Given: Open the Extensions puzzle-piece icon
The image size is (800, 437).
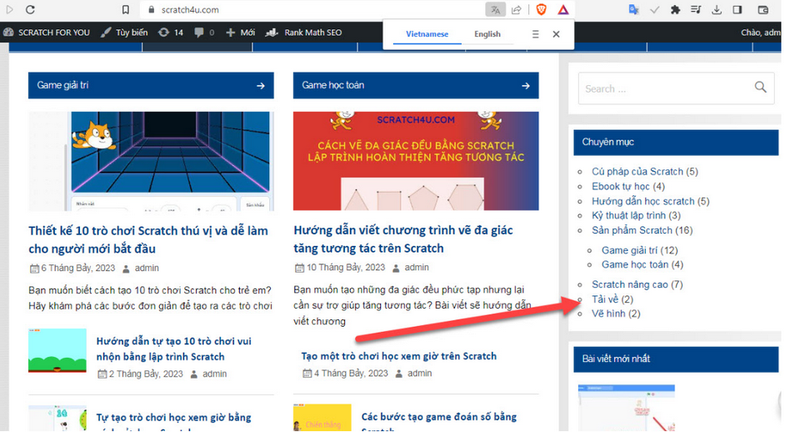Looking at the screenshot, I should [676, 10].
